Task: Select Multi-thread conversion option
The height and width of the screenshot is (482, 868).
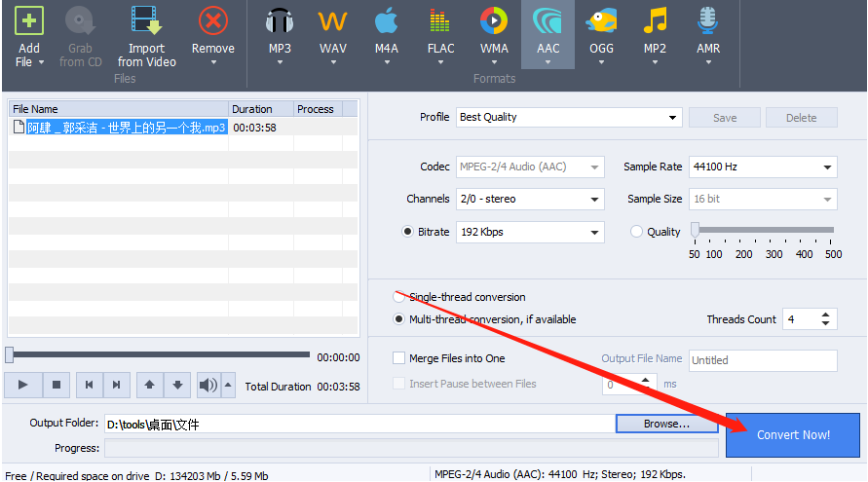Action: tap(398, 319)
